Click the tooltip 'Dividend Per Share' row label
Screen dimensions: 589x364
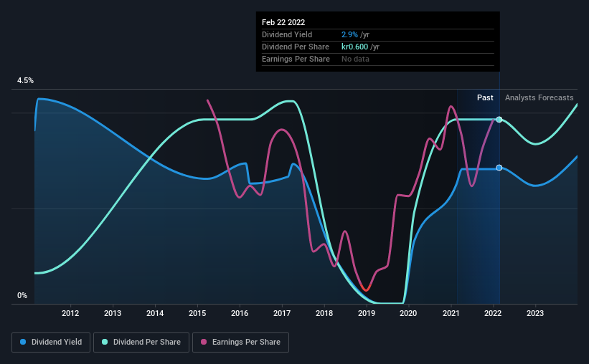coord(296,47)
